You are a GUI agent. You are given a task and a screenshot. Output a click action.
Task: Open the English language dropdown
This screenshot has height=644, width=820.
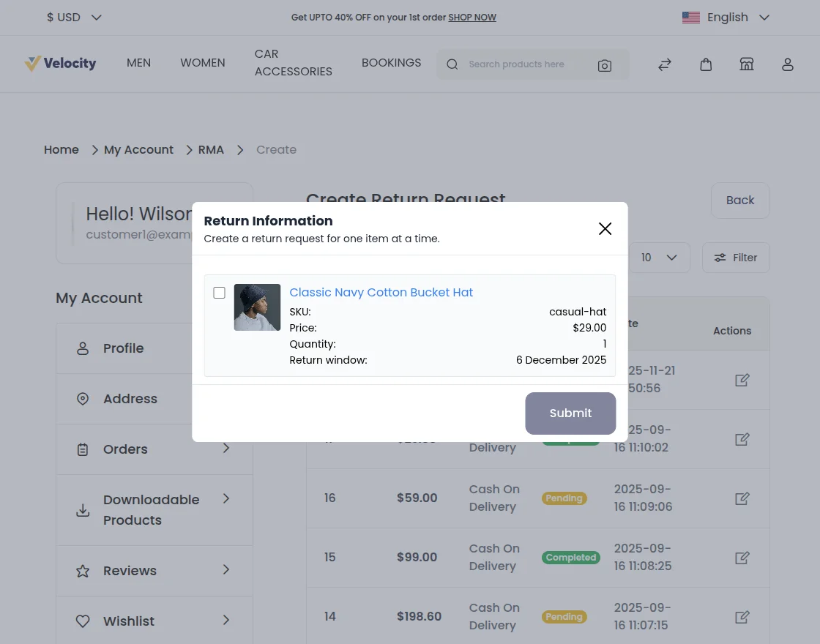pyautogui.click(x=726, y=18)
